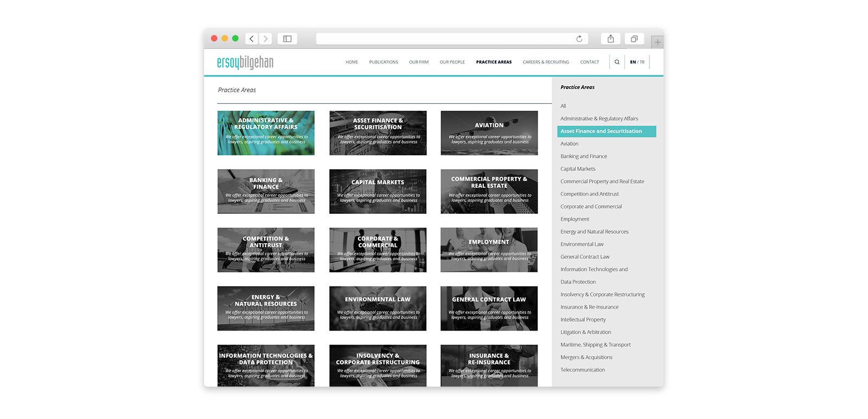Open CAREERS & RECRUITING in the navigation
Screen dimensions: 868x419
point(546,62)
